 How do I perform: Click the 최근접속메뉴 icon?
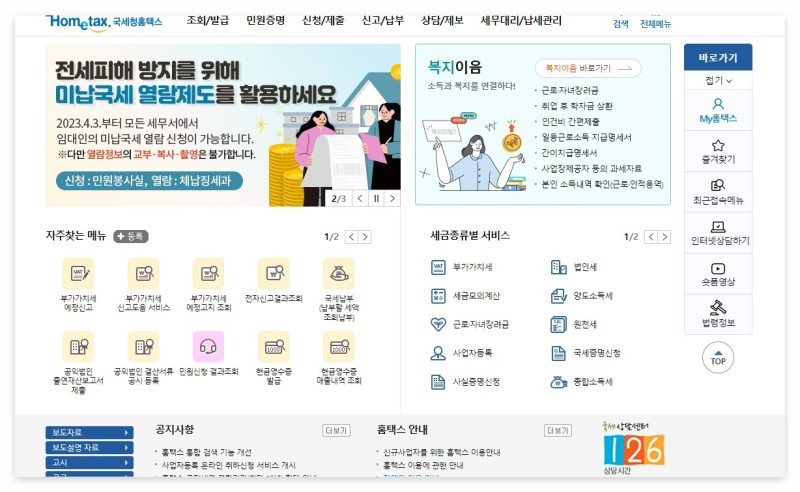coord(718,185)
